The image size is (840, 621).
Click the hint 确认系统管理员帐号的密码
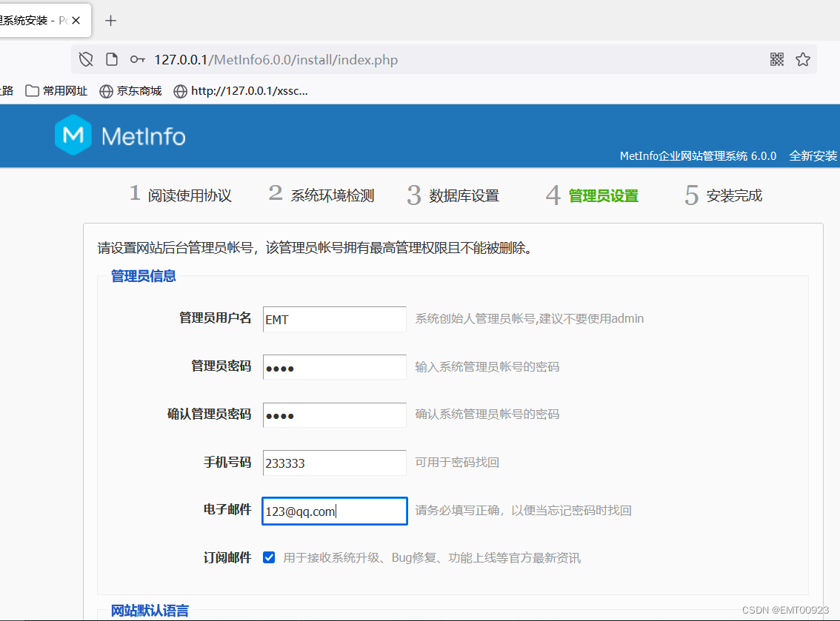pyautogui.click(x=487, y=414)
